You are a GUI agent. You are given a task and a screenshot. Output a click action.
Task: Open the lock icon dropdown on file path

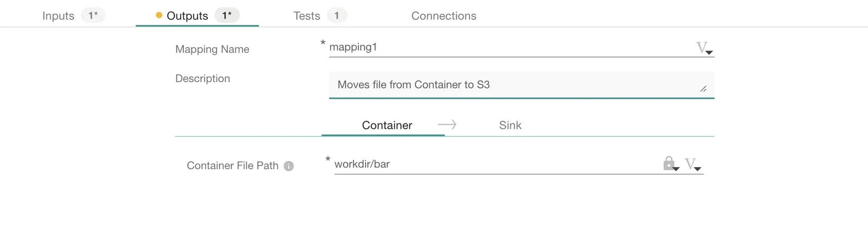[671, 164]
